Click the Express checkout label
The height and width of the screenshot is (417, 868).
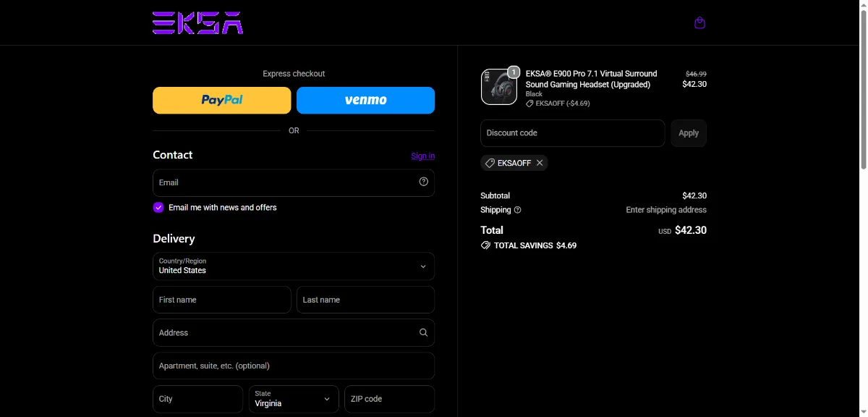[294, 74]
